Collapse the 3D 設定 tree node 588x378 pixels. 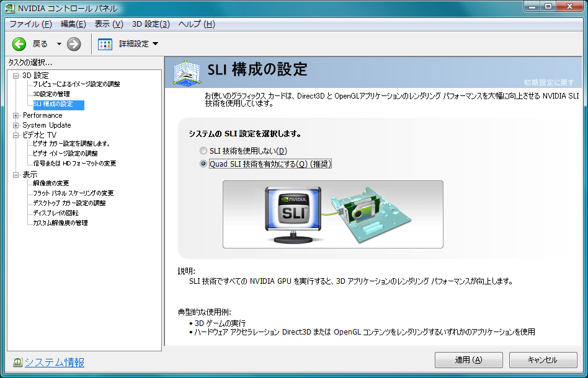tap(16, 76)
